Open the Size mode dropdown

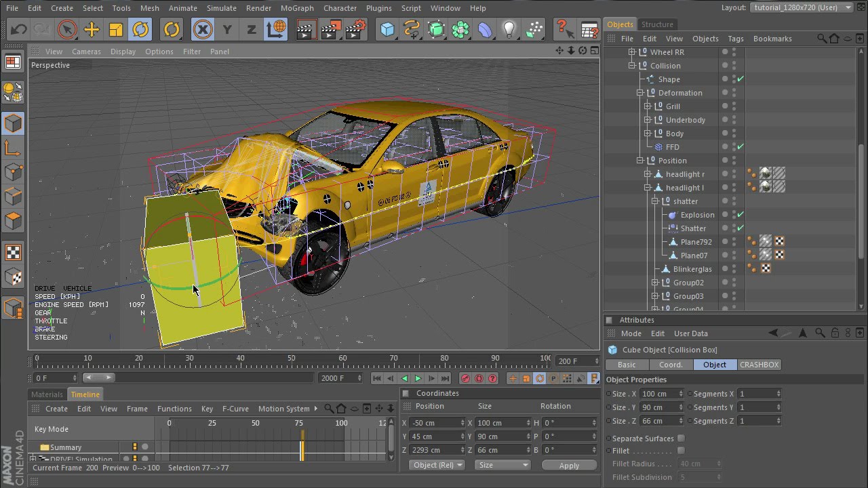coord(502,465)
